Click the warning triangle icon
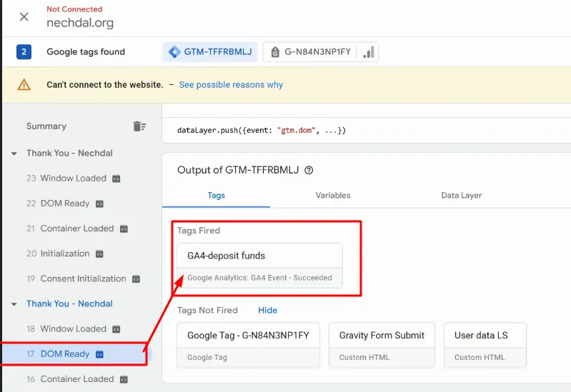Viewport: 571px width, 392px height. (24, 85)
